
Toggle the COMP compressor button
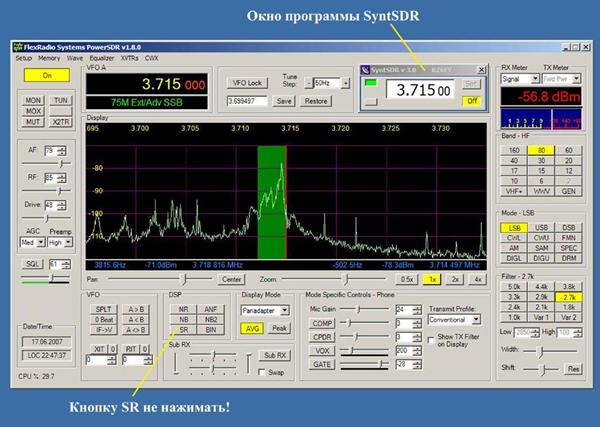point(322,323)
